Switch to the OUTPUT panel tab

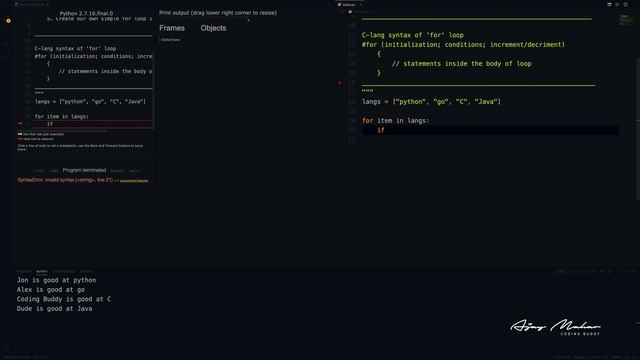click(x=42, y=271)
